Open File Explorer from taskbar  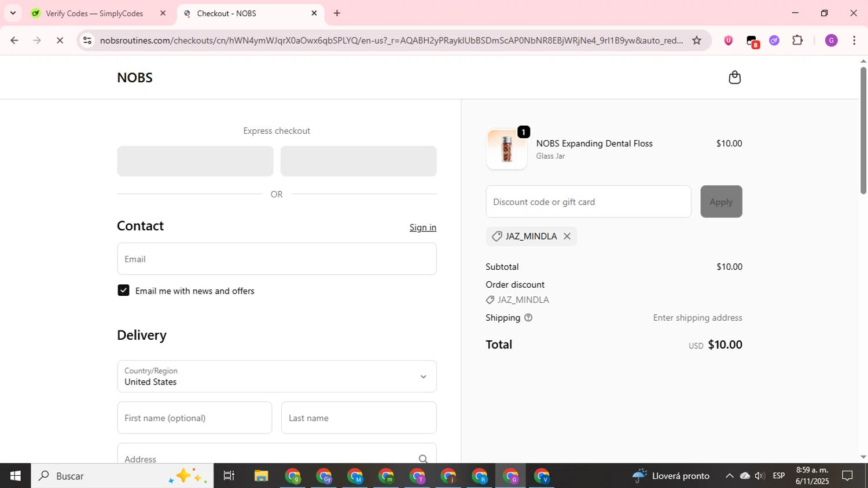261,476
